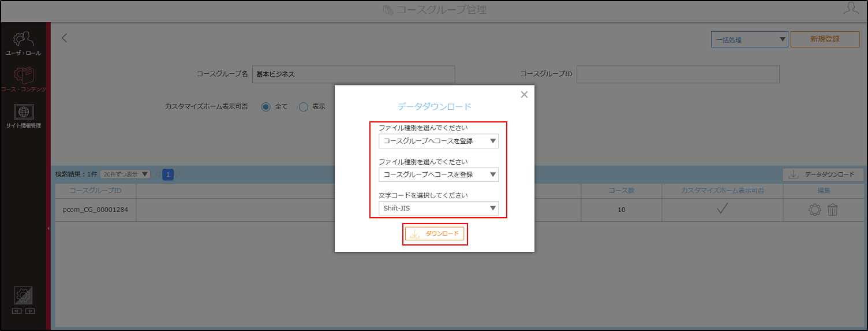This screenshot has width=868, height=331.
Task: Open the 20件ずつ表示 page size dropdown
Action: [125, 174]
